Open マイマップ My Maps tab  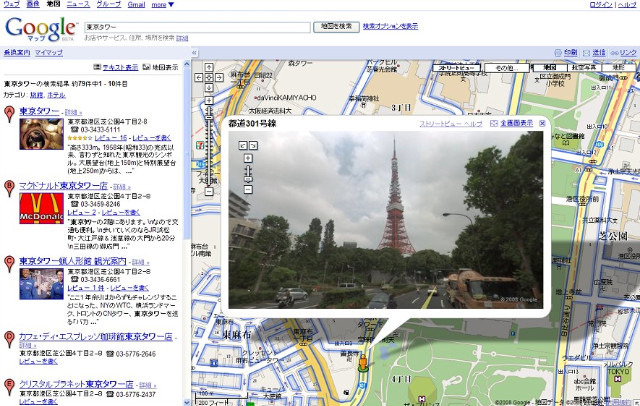point(49,53)
